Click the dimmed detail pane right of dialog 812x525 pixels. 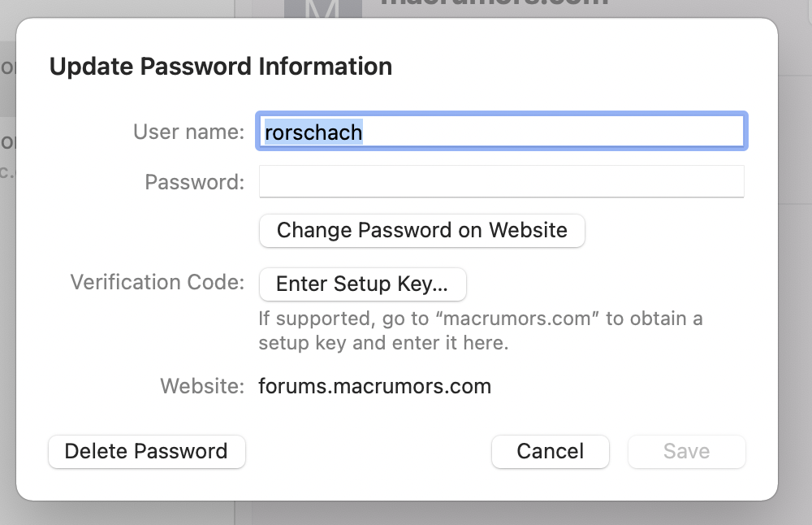[x=795, y=244]
